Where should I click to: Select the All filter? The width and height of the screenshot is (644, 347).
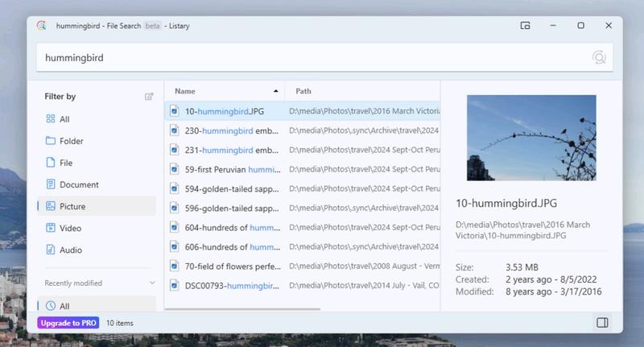point(64,119)
